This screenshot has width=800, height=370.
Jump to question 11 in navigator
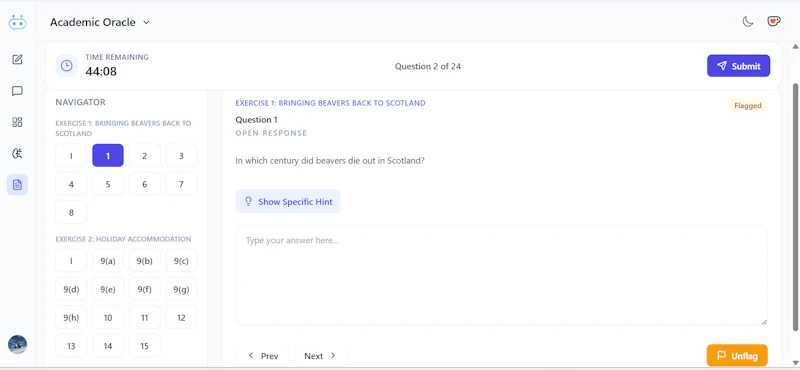click(144, 317)
